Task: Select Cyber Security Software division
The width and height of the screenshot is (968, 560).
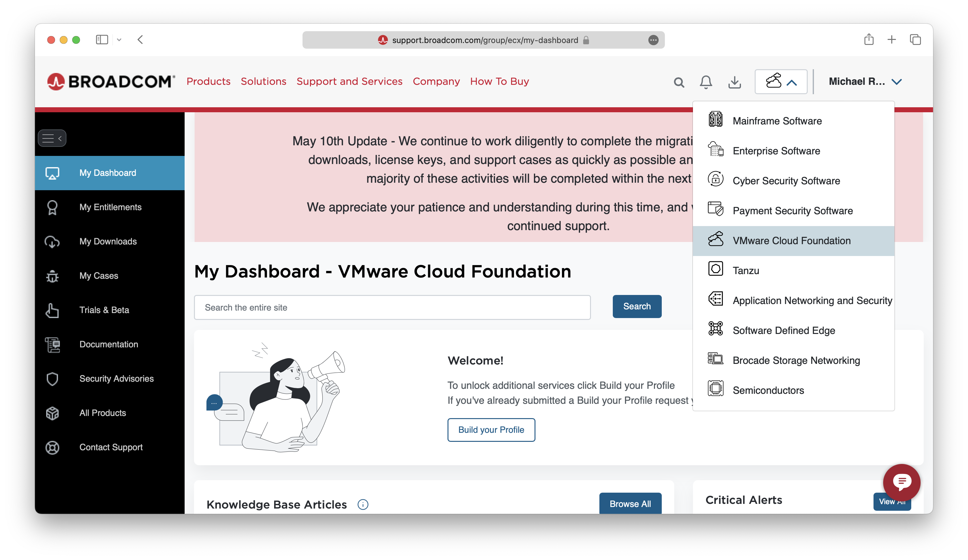Action: [793, 181]
